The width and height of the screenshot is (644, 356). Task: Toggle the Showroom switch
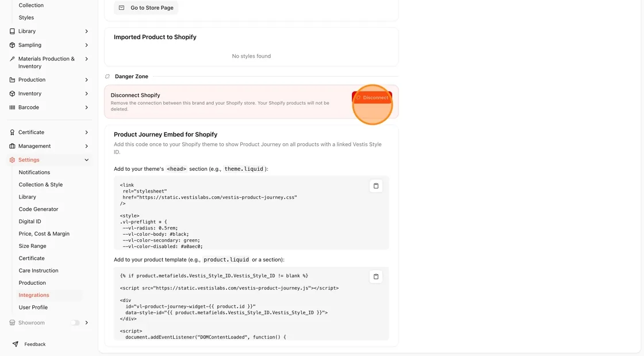pos(75,323)
